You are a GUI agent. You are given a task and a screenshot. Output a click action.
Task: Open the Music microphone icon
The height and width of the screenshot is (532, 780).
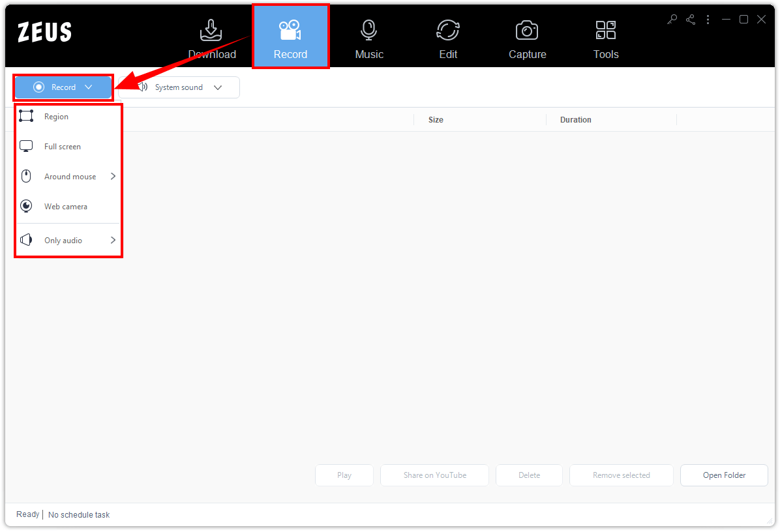pyautogui.click(x=368, y=30)
